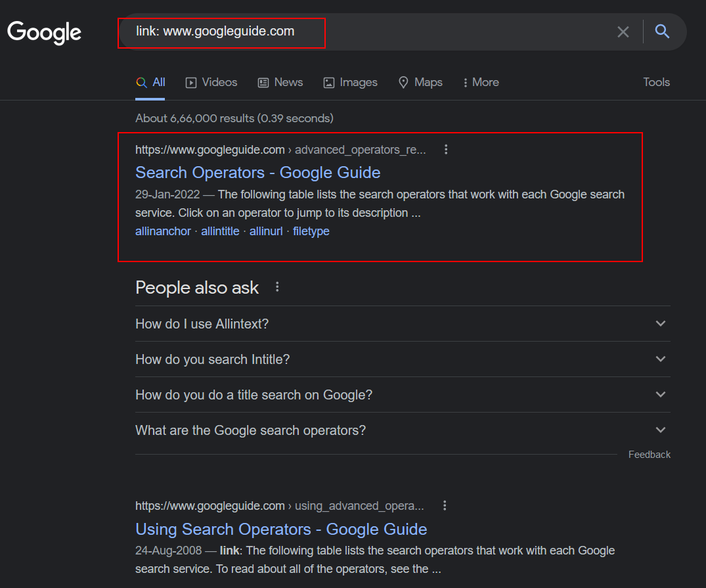The image size is (706, 588).
Task: Switch to News results tab
Action: click(280, 83)
